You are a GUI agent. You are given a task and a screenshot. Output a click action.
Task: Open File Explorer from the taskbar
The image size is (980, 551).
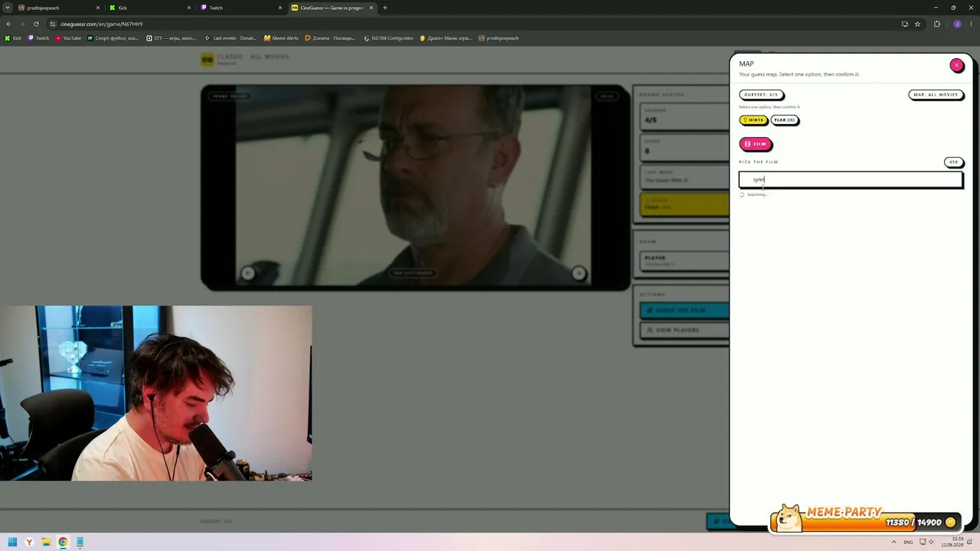46,543
